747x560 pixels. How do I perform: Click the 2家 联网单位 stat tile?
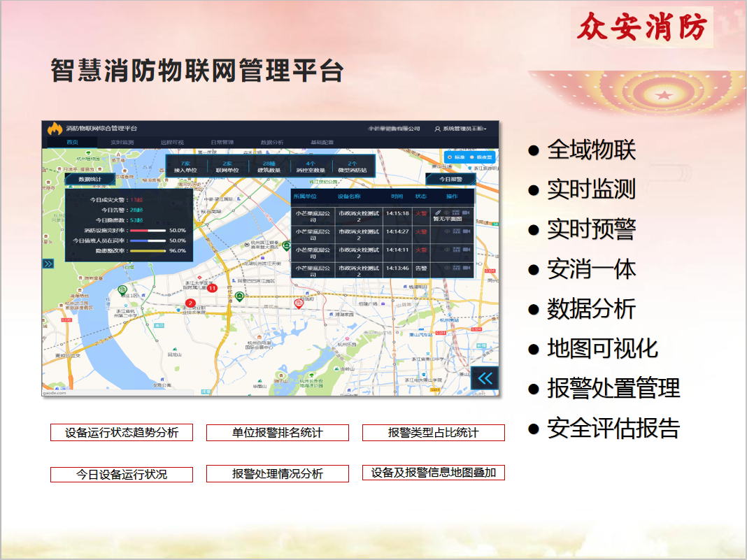227,166
